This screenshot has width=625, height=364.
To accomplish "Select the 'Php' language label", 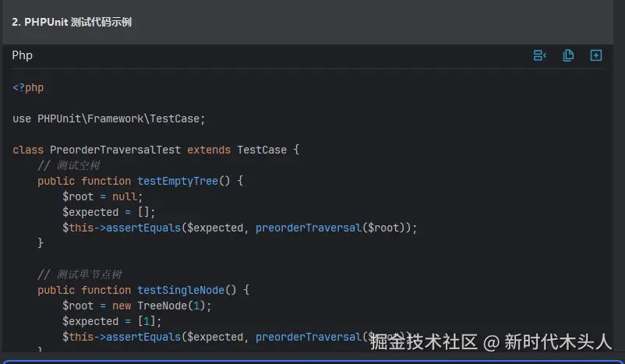I will 23,55.
